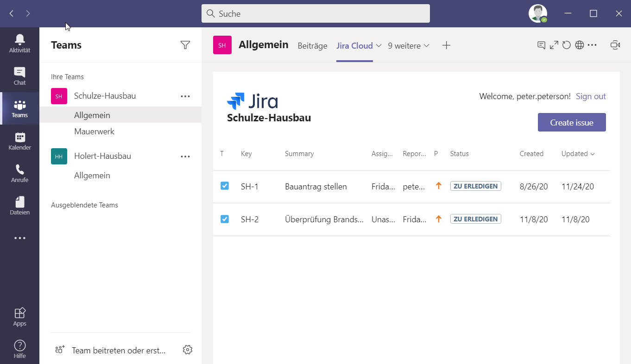Viewport: 631px width, 364px height.
Task: Open issue key SH-2
Action: pyautogui.click(x=250, y=219)
